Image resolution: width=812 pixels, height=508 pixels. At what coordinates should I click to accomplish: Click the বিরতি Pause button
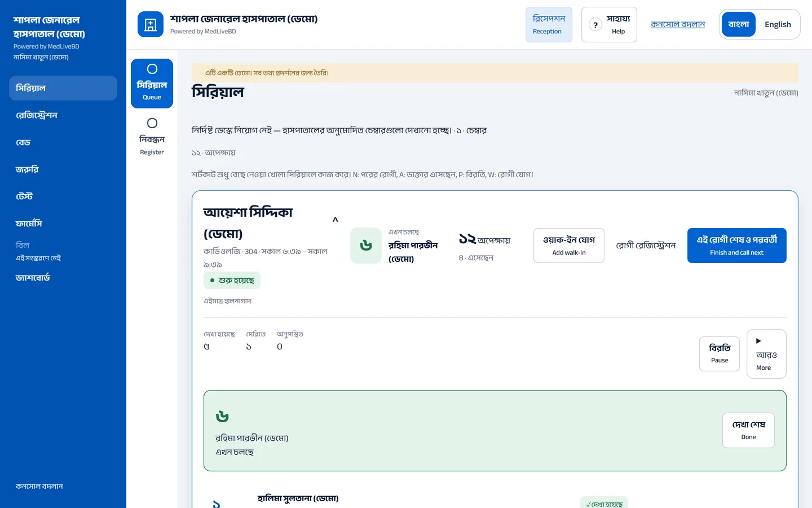coord(720,354)
